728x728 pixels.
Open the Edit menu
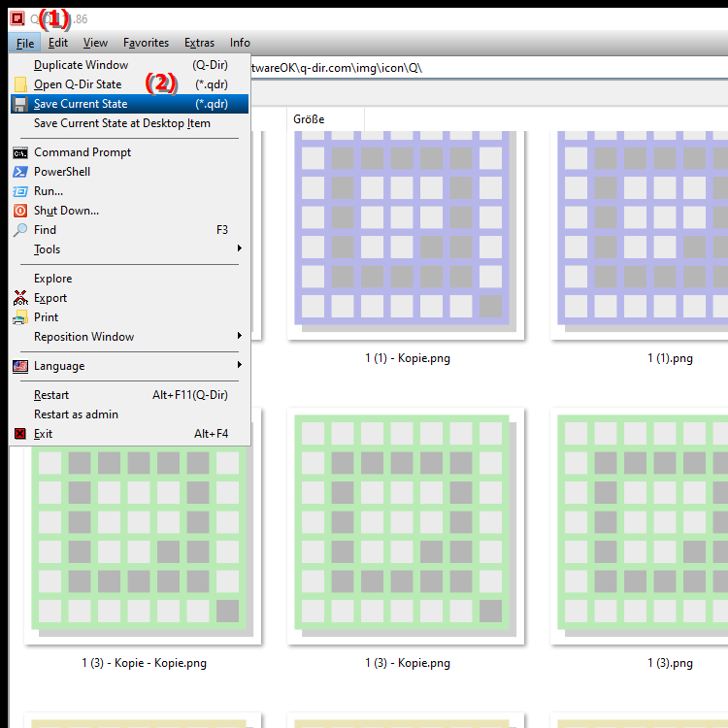pyautogui.click(x=58, y=43)
